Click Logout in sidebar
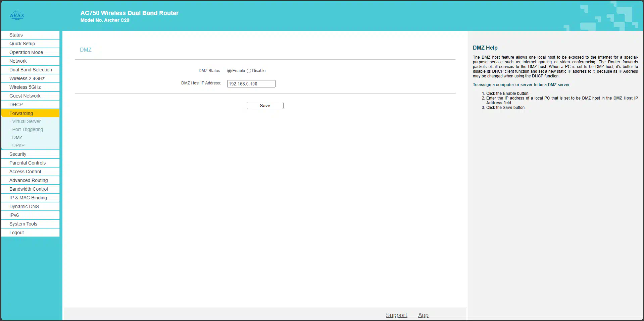 (31, 233)
